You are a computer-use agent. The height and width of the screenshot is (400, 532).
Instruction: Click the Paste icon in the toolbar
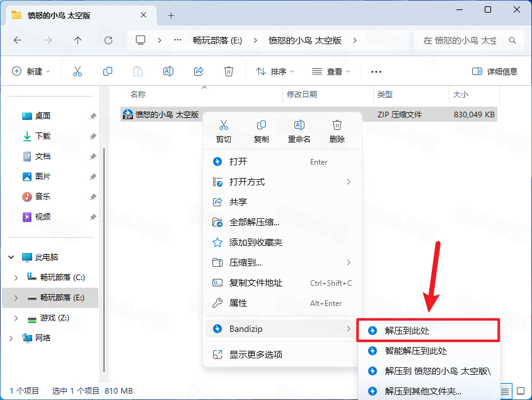click(138, 71)
